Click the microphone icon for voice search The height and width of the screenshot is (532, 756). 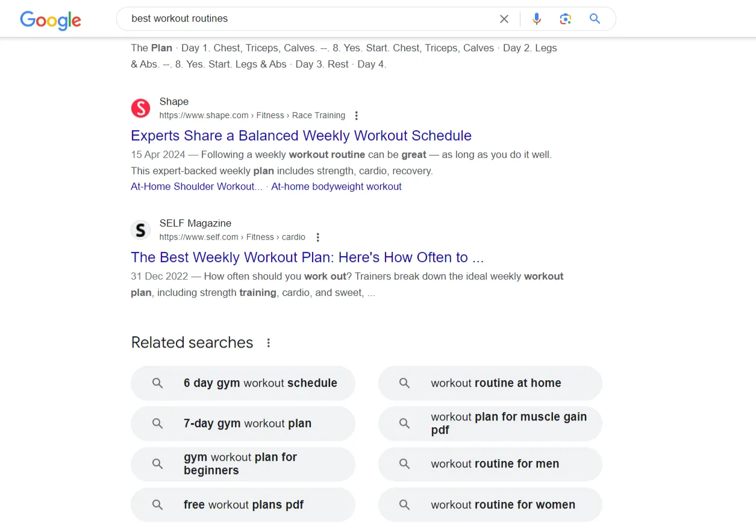536,19
